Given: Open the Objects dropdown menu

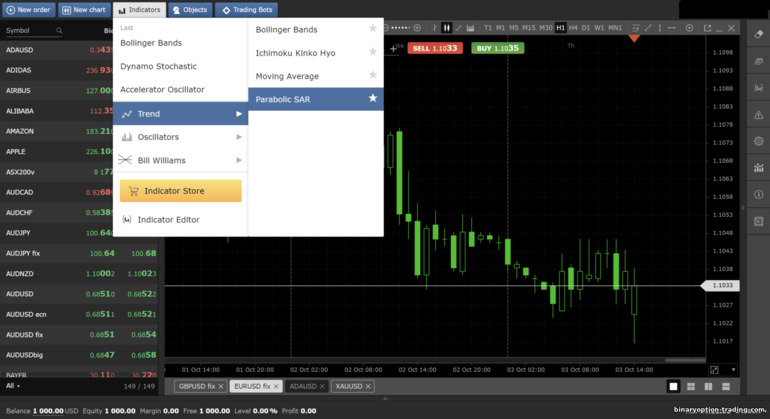Looking at the screenshot, I should coord(190,10).
